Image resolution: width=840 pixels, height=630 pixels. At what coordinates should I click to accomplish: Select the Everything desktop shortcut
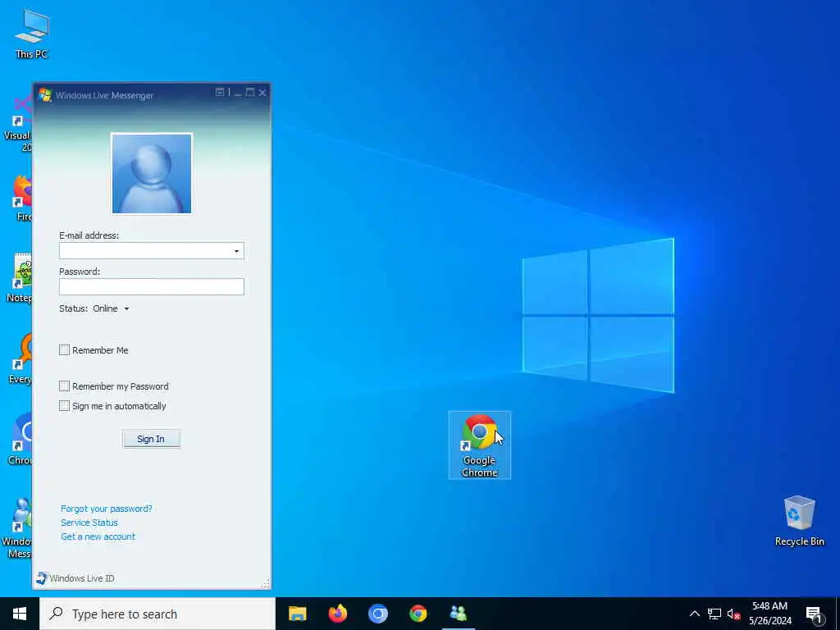[20, 359]
